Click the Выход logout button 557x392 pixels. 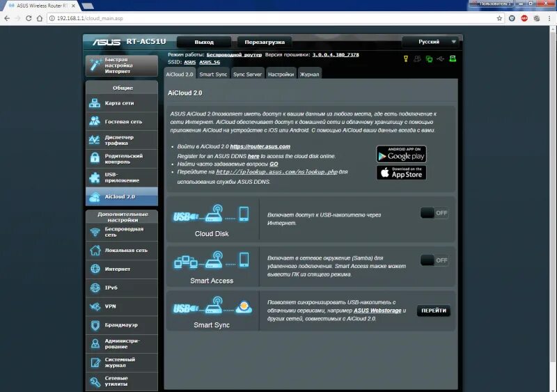(204, 42)
